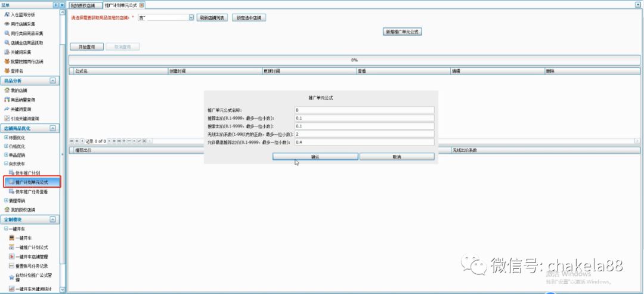Click the 一键开车 car icon

tap(11, 238)
